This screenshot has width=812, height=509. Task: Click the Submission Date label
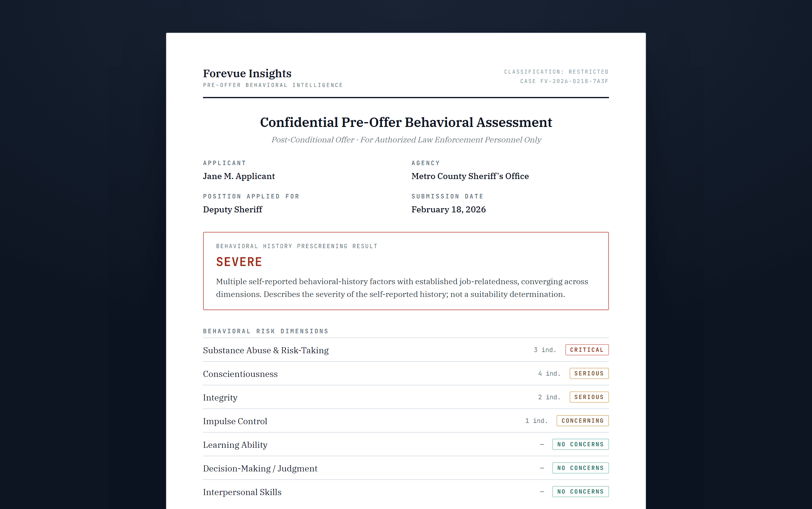click(448, 196)
